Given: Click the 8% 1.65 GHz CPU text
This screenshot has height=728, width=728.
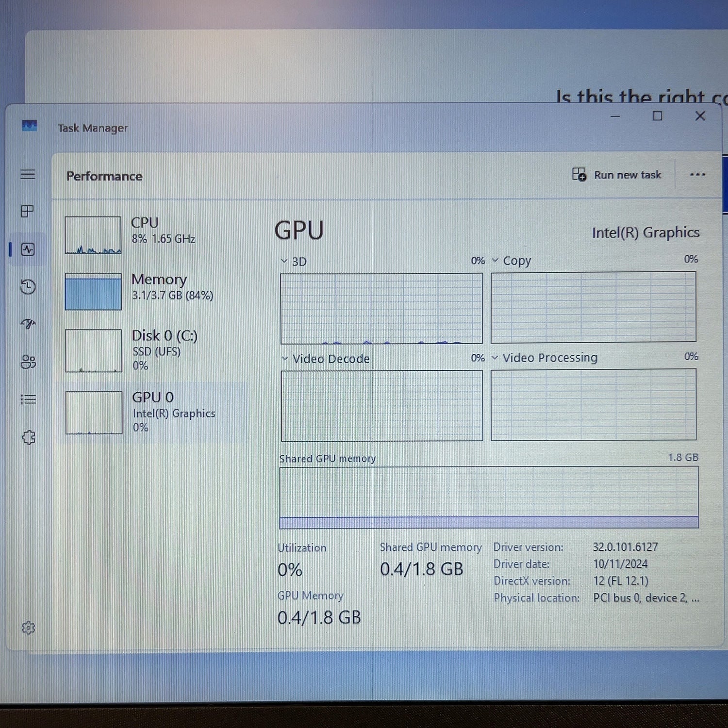Looking at the screenshot, I should click(x=163, y=239).
